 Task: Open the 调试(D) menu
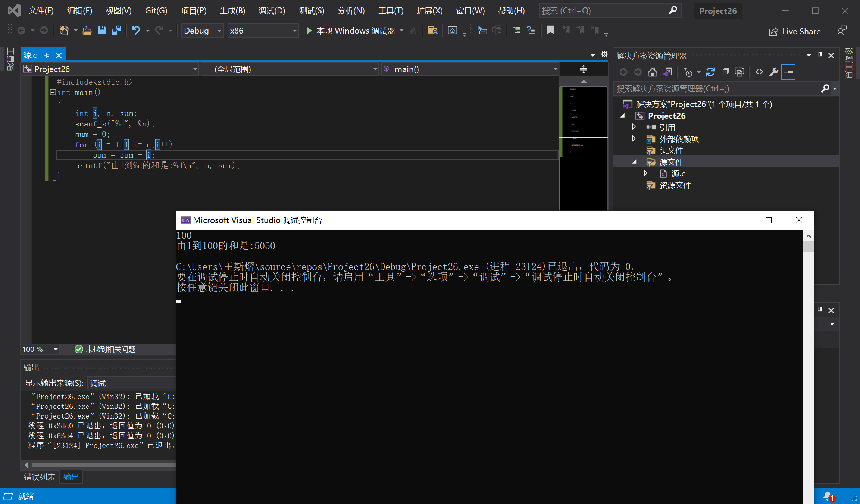(272, 11)
